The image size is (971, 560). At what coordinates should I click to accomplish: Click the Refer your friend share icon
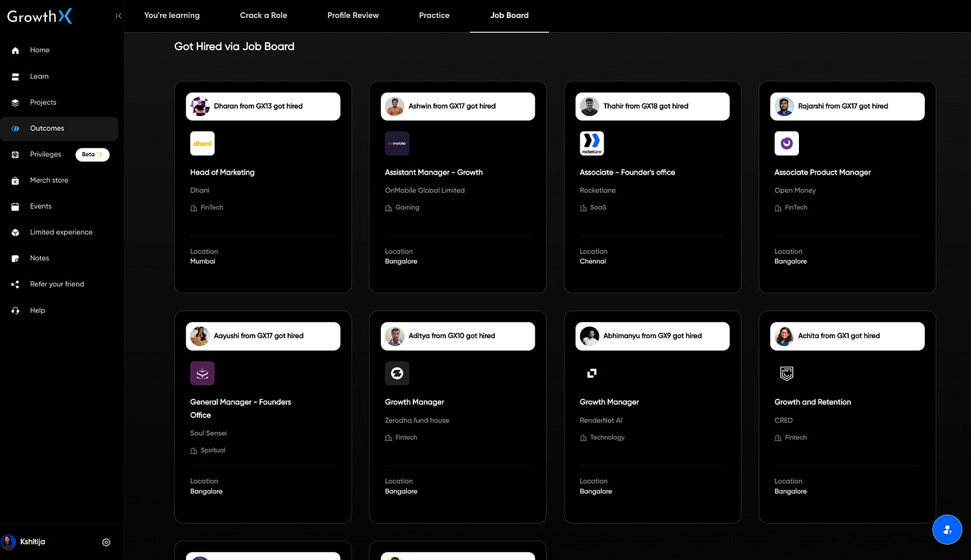[x=15, y=285]
